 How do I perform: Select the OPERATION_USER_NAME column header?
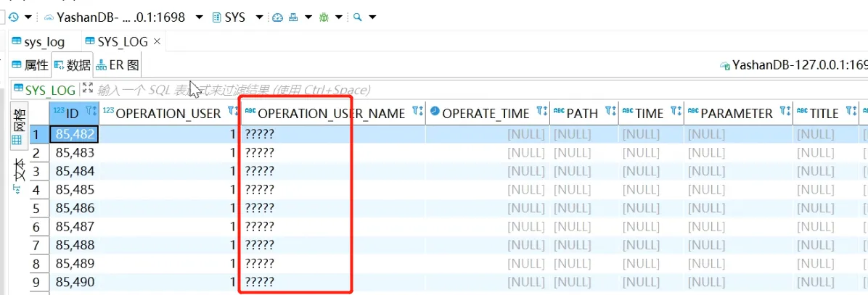point(332,113)
